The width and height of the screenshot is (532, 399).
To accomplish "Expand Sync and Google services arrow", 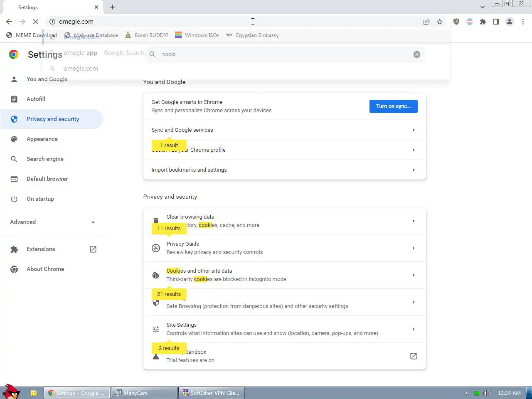I will [414, 130].
